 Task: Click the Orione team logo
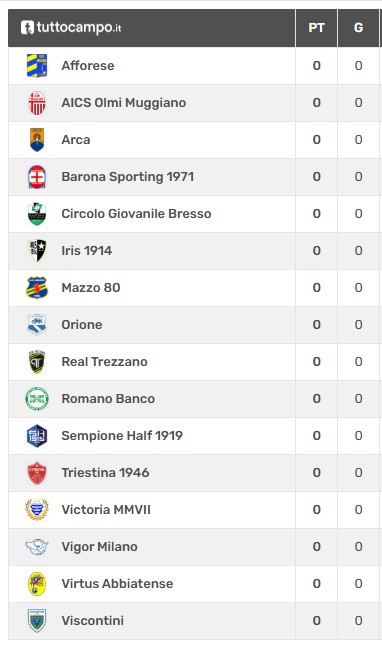point(37,325)
